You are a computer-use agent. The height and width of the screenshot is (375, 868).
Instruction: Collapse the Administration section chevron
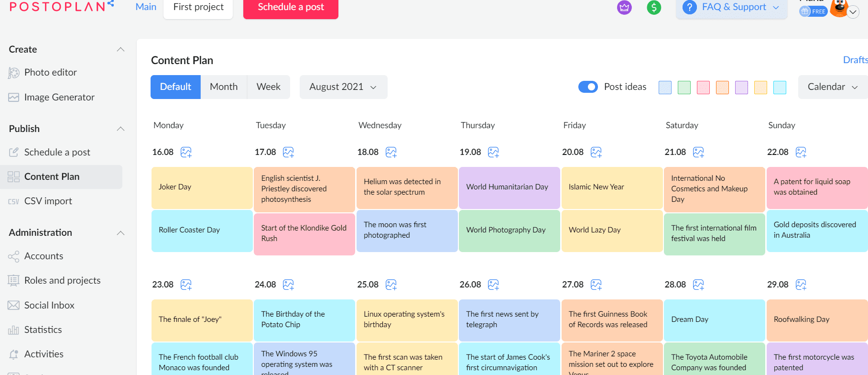[x=121, y=233]
